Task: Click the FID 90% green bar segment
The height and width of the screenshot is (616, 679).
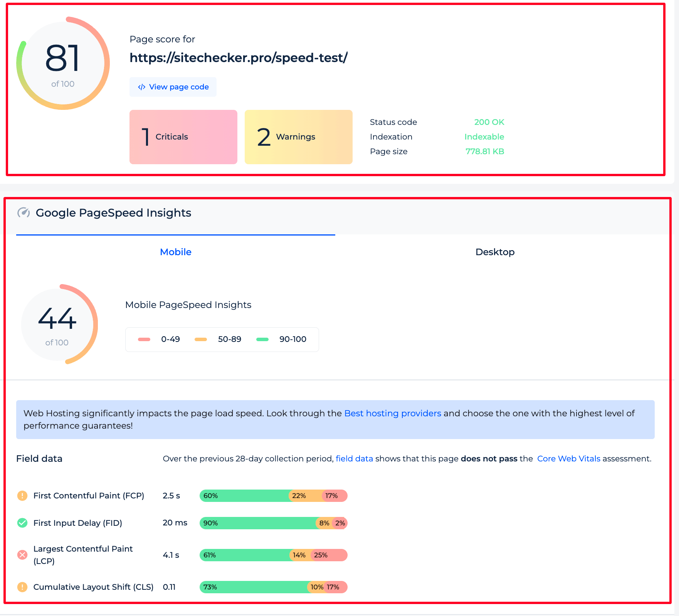Action: coord(258,523)
